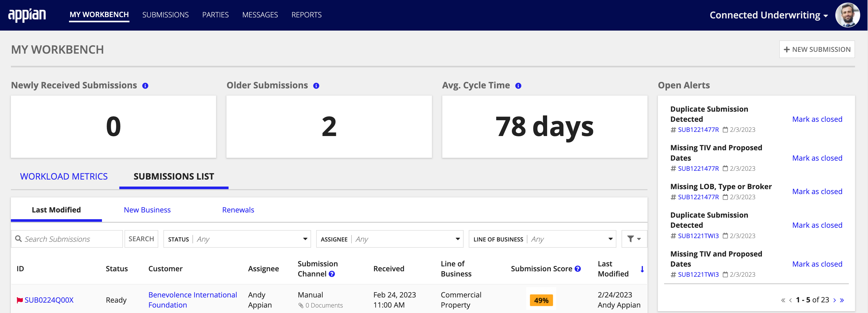Sort by the Line of Business column header
868x313 pixels.
(456, 269)
